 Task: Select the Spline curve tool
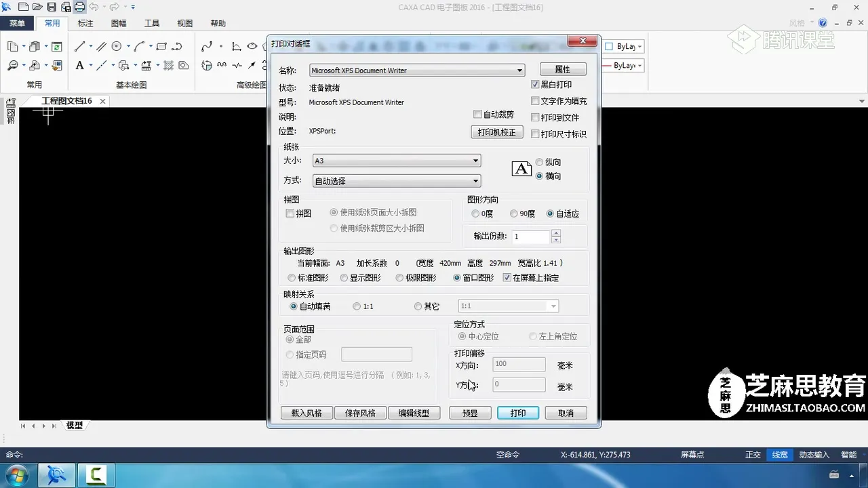click(177, 46)
